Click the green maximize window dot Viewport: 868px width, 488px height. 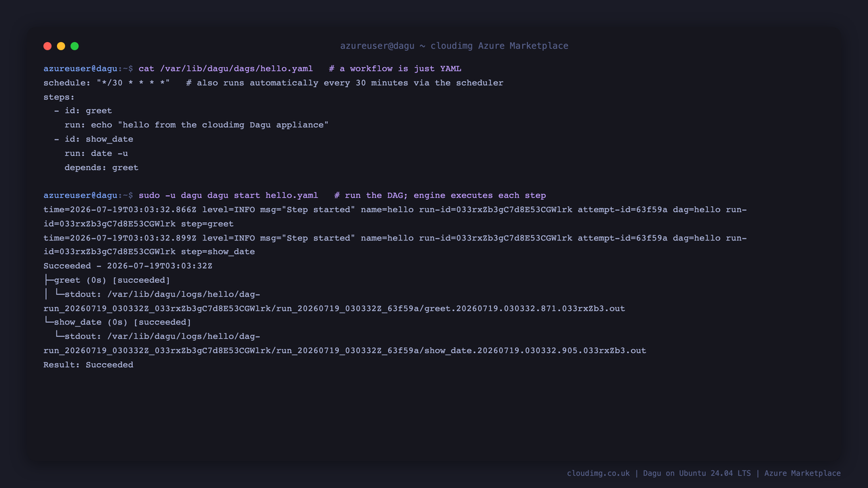[x=75, y=46]
